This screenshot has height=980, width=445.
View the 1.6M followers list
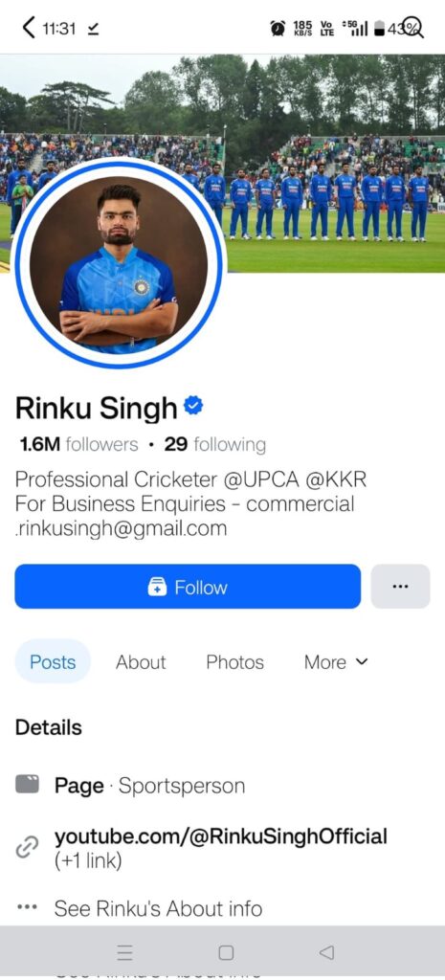[x=78, y=444]
